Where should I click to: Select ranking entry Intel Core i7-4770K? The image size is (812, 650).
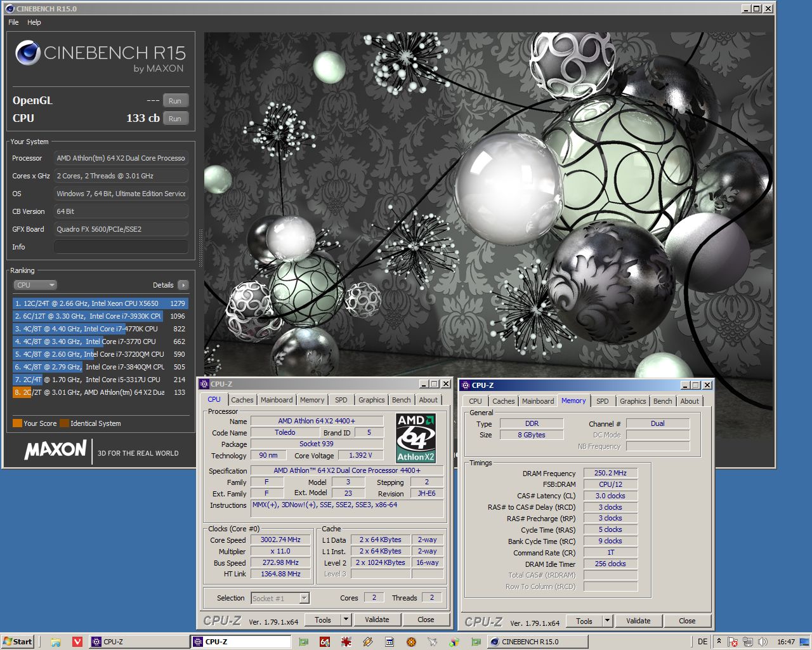pos(100,329)
